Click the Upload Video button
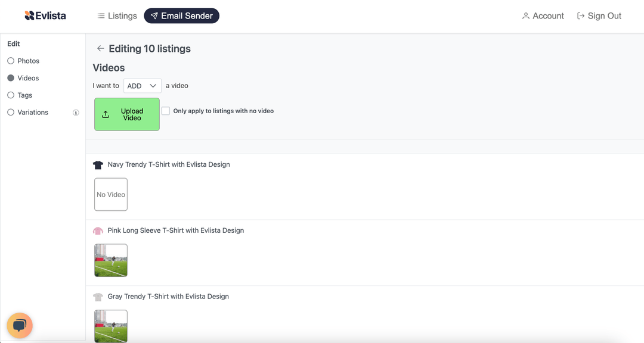Screen dimensions: 644x343 [x=126, y=114]
